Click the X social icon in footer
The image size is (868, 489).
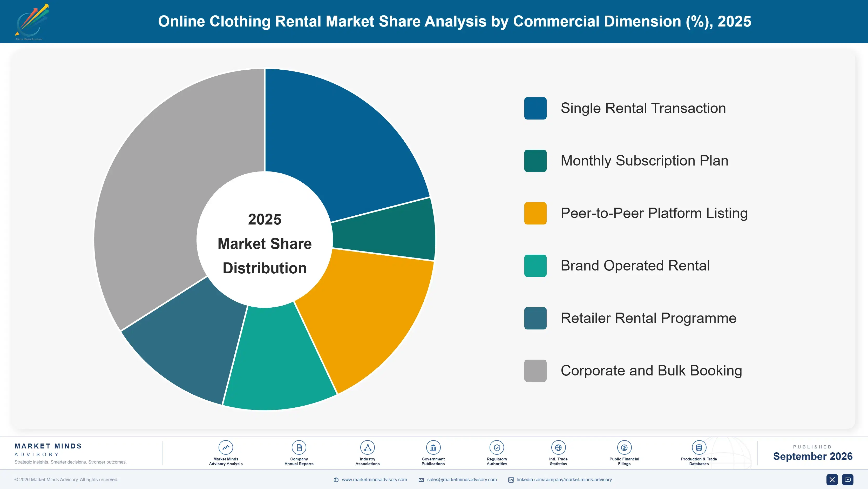click(x=832, y=480)
